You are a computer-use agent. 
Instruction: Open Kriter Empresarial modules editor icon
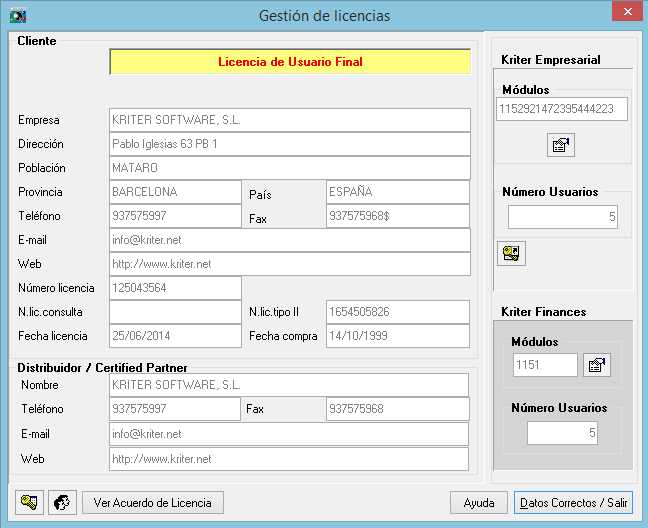(560, 145)
